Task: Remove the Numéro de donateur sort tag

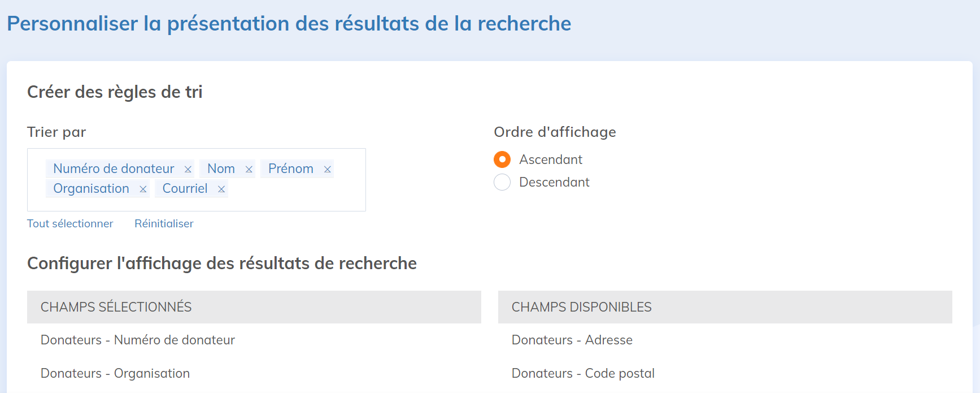Action: [188, 169]
